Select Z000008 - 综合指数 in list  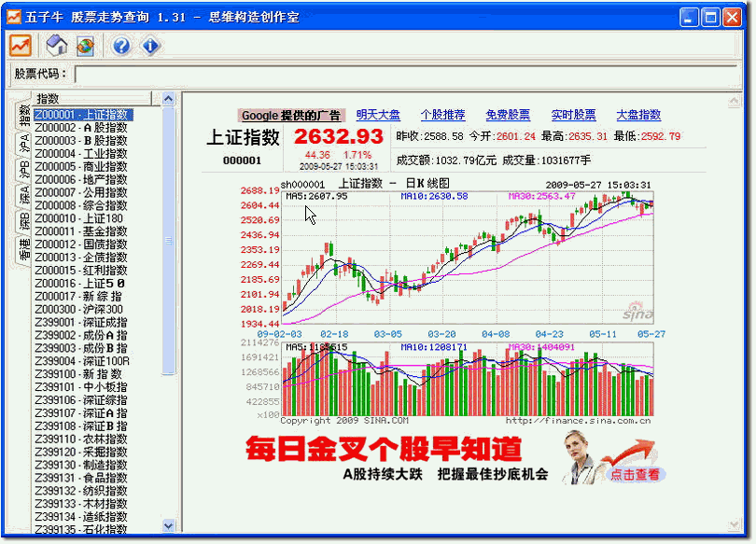click(81, 205)
